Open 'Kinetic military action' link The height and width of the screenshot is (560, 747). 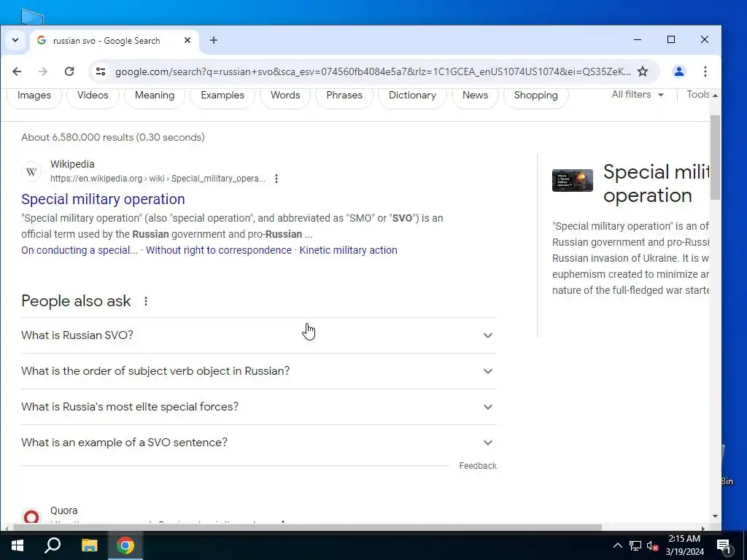[348, 251]
